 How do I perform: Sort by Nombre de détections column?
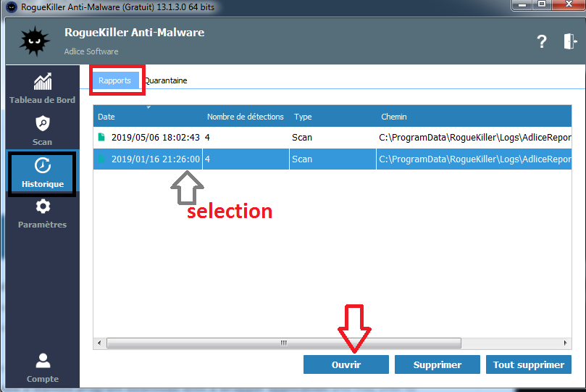(x=245, y=117)
